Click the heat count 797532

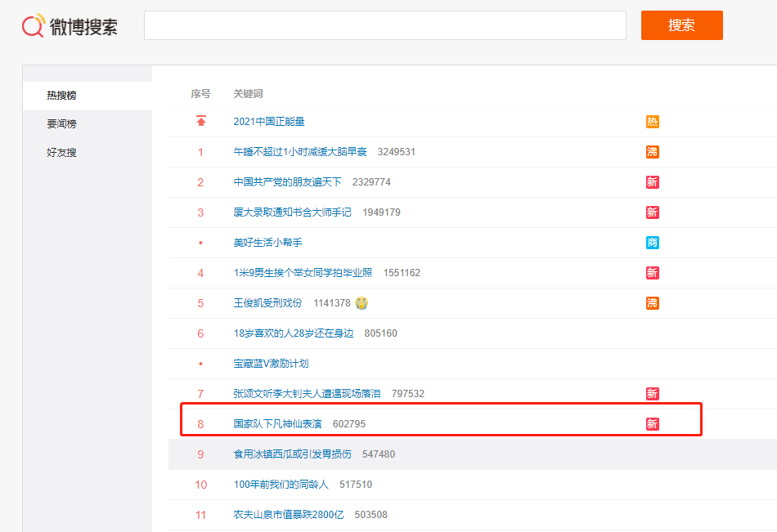click(408, 394)
